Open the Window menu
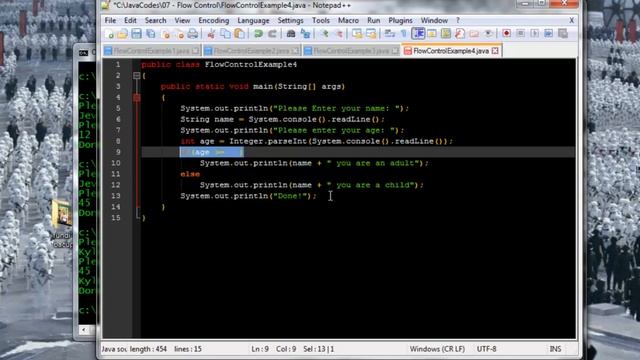The width and height of the screenshot is (640, 360). (434, 20)
